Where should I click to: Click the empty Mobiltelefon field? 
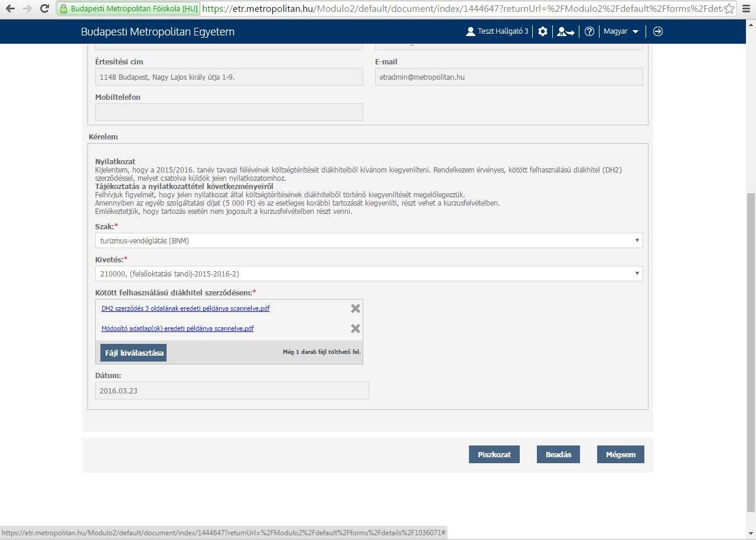(229, 112)
